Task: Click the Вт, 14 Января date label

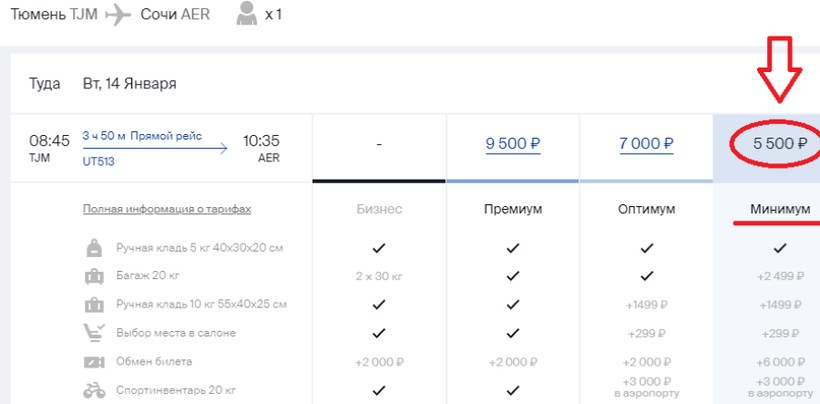Action: click(129, 83)
